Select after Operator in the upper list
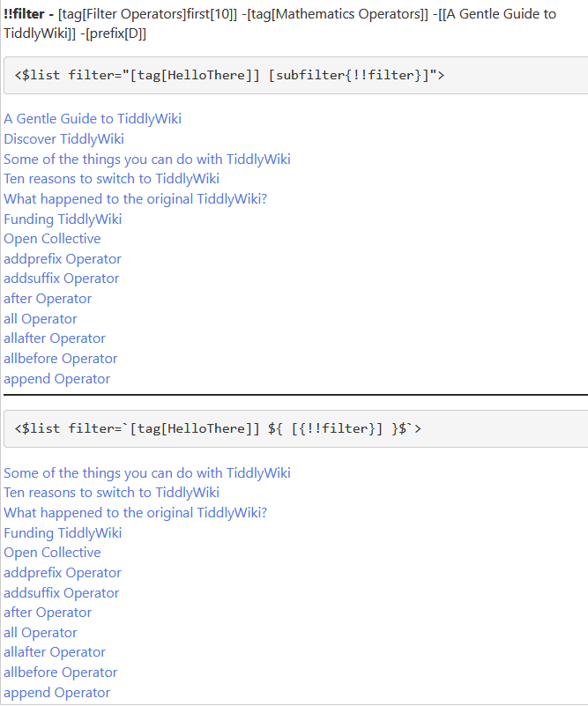This screenshot has width=588, height=706. click(x=48, y=299)
